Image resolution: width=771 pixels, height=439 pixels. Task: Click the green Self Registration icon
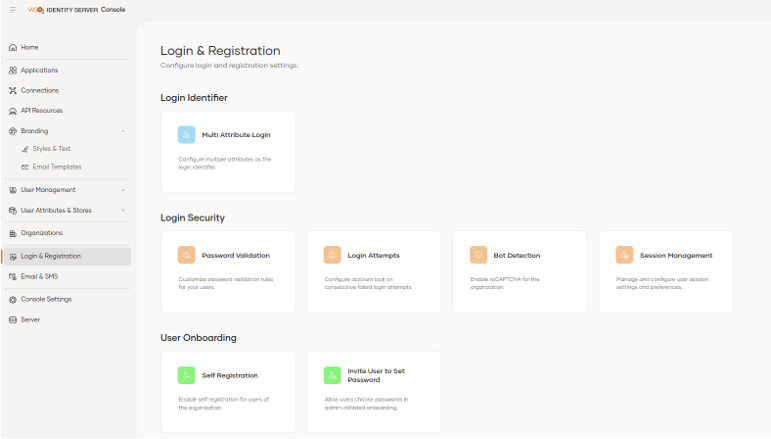186,375
